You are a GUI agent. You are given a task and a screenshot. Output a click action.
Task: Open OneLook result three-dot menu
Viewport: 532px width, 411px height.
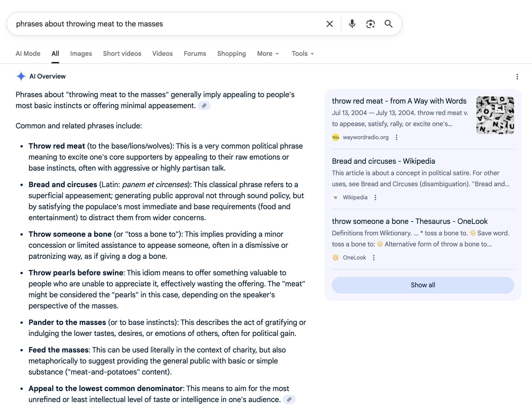coord(374,257)
